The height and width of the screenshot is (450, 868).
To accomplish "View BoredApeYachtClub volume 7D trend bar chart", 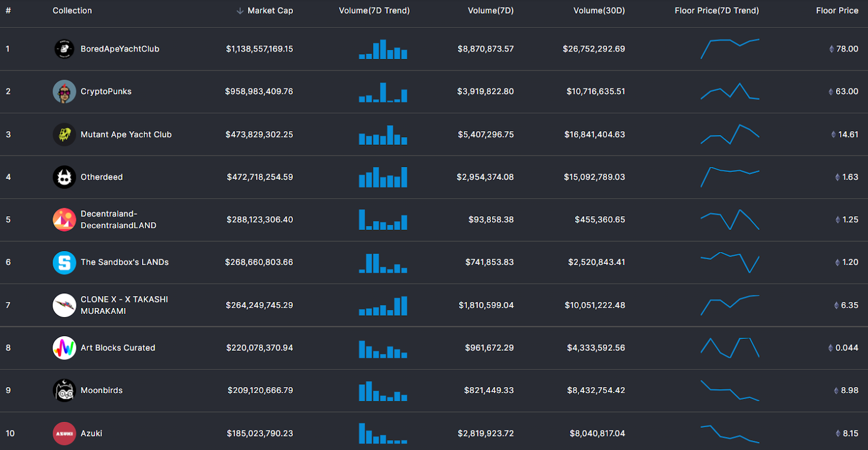I will pyautogui.click(x=383, y=49).
